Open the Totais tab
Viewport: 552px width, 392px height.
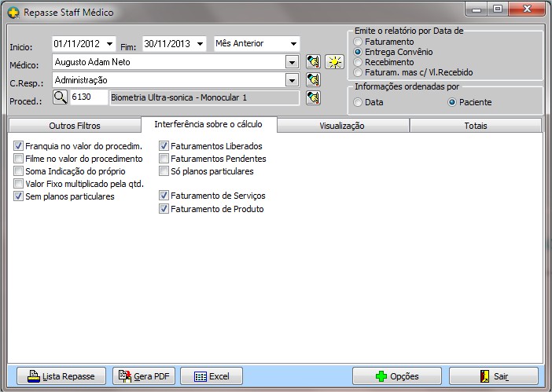point(475,126)
